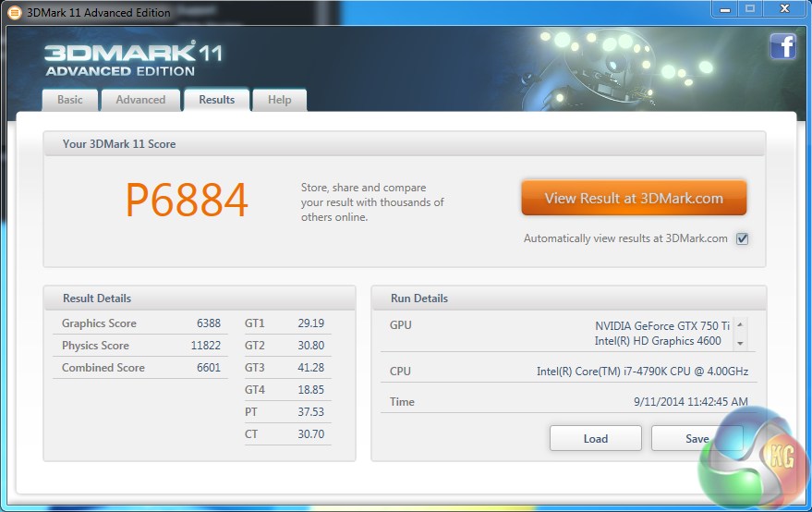This screenshot has width=812, height=512.
Task: Click the P6884 overall score
Action: (x=187, y=200)
